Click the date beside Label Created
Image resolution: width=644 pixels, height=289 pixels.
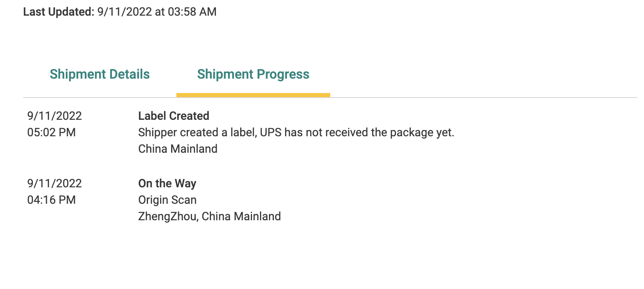pos(54,116)
